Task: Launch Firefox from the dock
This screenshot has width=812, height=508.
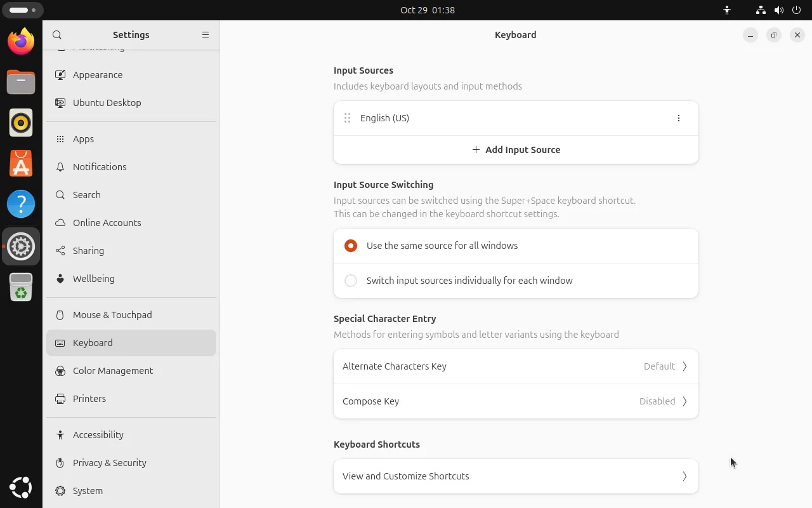Action: click(x=21, y=42)
